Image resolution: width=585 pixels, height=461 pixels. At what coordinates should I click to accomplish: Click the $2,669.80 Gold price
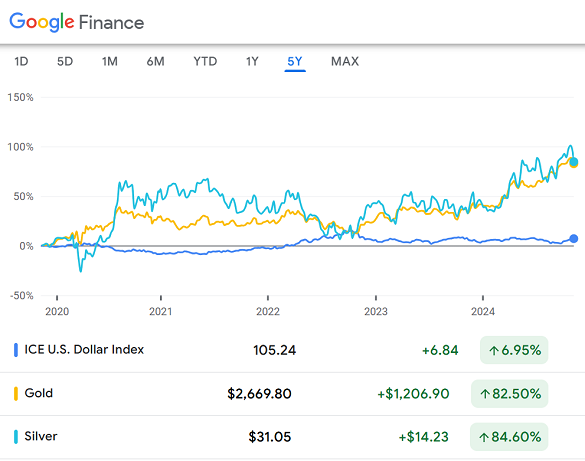(x=259, y=394)
